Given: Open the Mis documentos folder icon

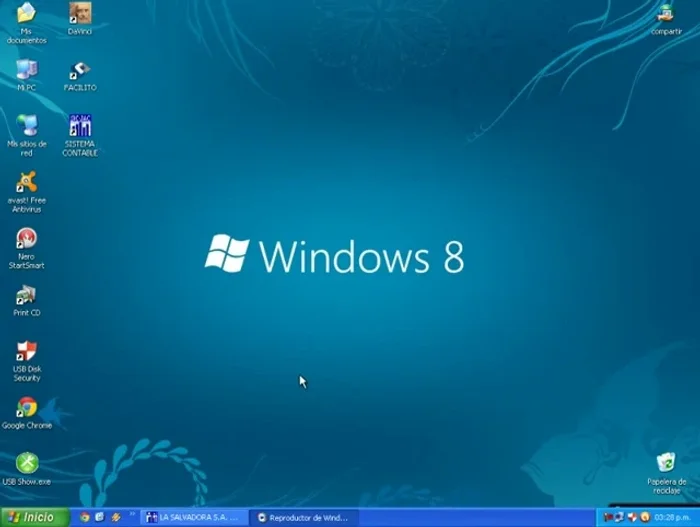Looking at the screenshot, I should click(26, 14).
